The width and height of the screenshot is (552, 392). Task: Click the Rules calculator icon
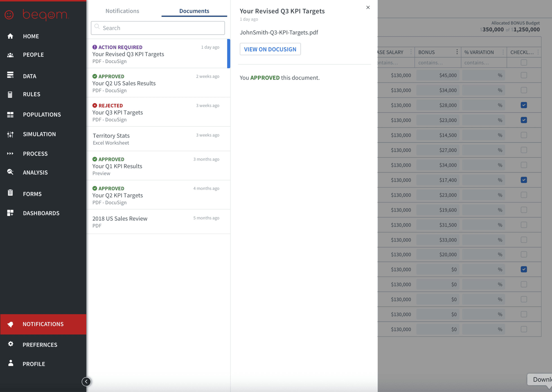(x=10, y=94)
